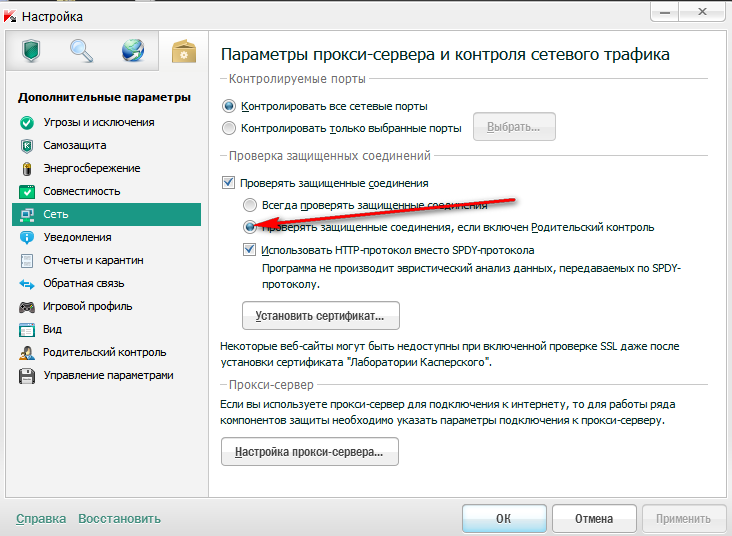Click the Проверка защищенных соединений group label
The image size is (732, 536).
pos(330,155)
